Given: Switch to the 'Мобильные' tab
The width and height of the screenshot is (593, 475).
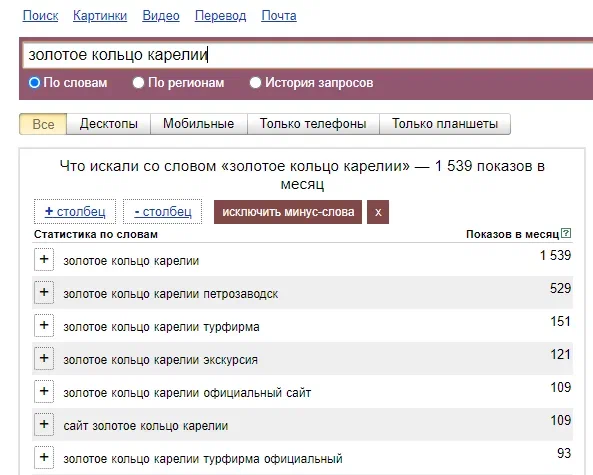Looking at the screenshot, I should coord(199,124).
